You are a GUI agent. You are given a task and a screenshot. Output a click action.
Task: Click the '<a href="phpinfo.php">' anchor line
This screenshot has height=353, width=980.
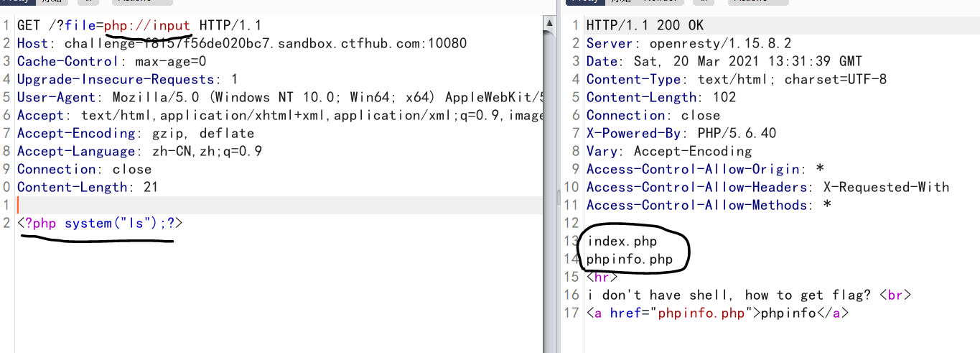(x=718, y=313)
